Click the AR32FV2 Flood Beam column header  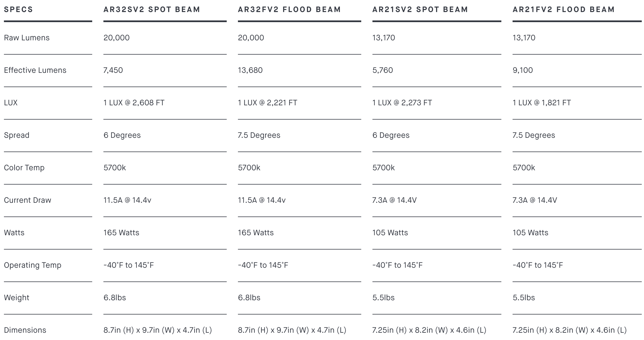[x=289, y=10]
